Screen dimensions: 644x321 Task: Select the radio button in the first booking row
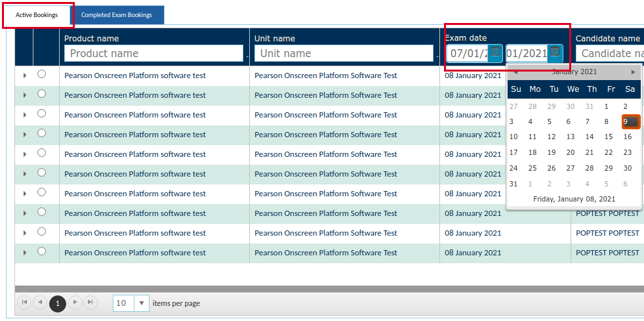coord(42,74)
